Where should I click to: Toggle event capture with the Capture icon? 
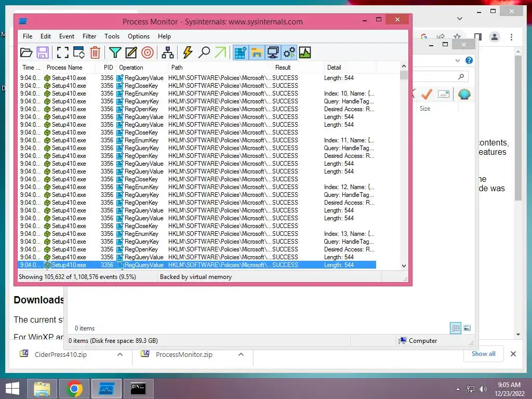point(62,52)
